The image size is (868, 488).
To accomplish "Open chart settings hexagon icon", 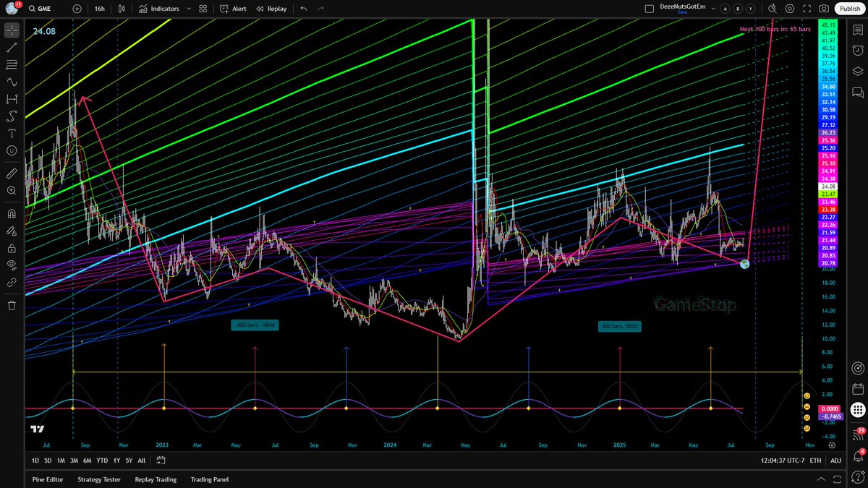I will pos(789,9).
